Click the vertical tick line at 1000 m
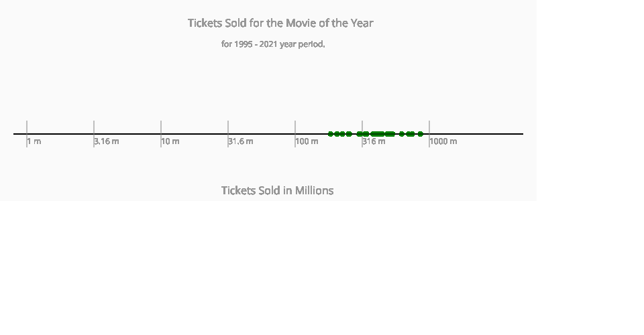The width and height of the screenshot is (644, 335). point(429,126)
